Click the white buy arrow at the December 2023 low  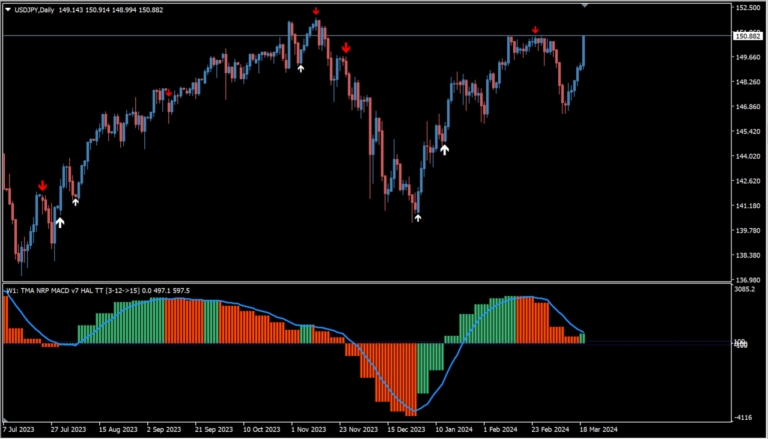coord(418,215)
